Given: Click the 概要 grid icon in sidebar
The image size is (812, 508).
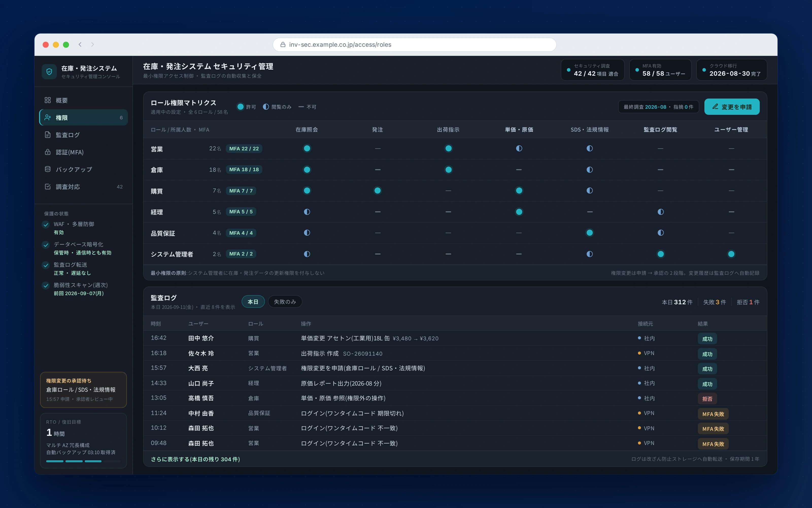Looking at the screenshot, I should [48, 100].
